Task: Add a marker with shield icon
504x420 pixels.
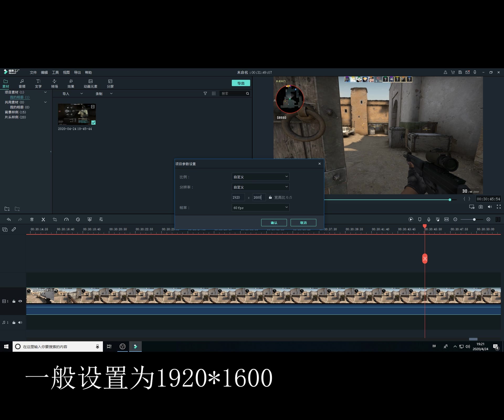Action: (420, 219)
